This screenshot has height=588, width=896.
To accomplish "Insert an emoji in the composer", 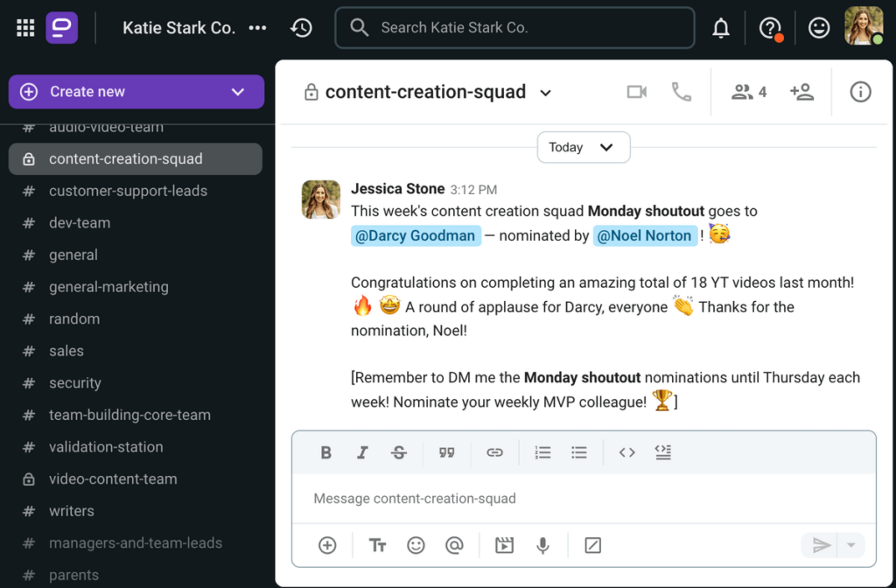I will click(416, 546).
